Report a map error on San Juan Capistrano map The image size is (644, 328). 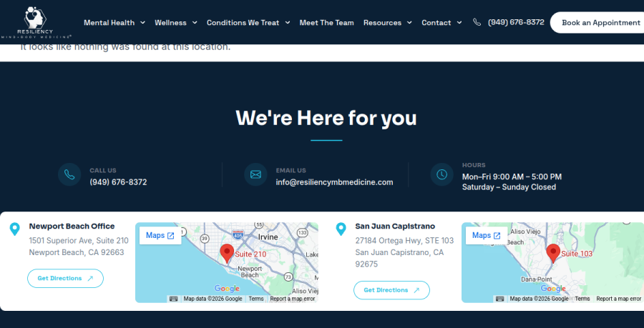618,299
